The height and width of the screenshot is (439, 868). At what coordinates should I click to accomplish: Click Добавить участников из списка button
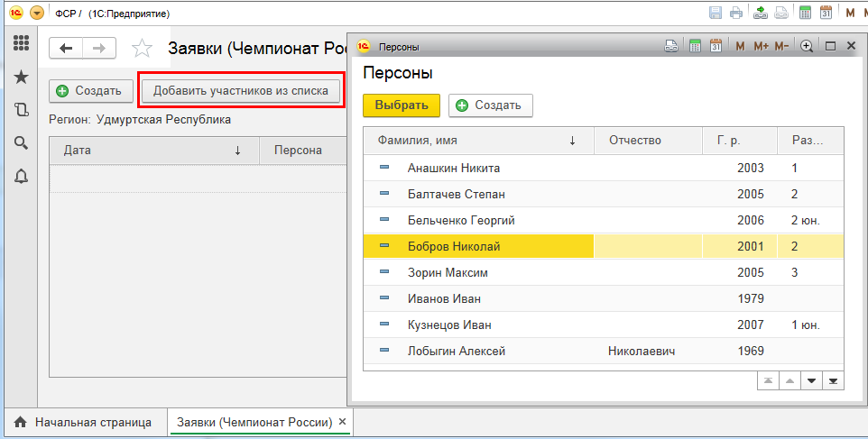(x=242, y=91)
